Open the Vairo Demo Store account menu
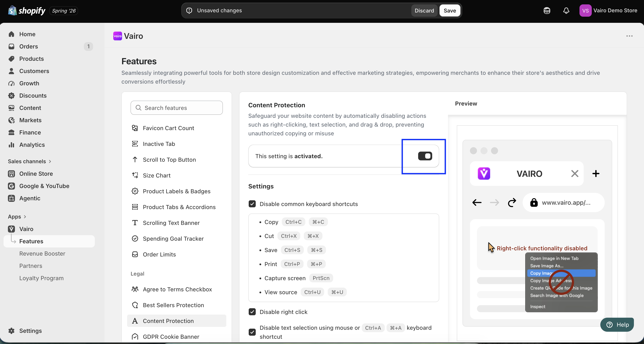Screen dimensions: 644x344 click(x=608, y=11)
